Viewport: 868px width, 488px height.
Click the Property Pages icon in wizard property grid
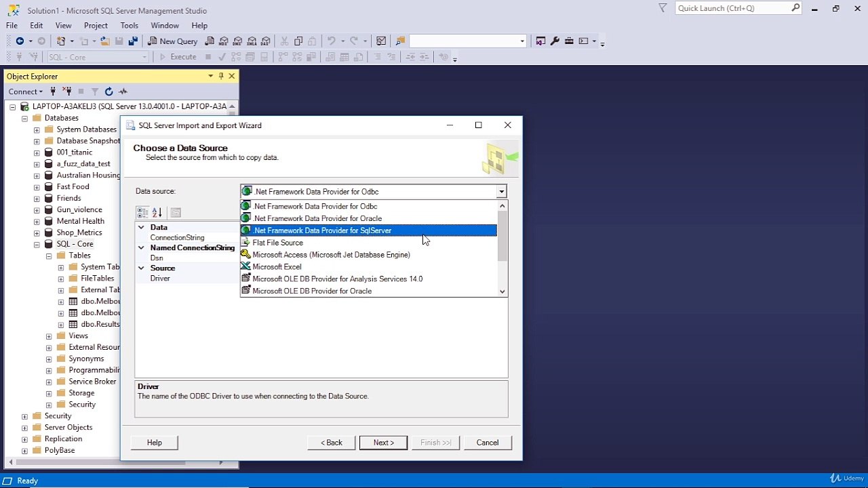pyautogui.click(x=176, y=213)
